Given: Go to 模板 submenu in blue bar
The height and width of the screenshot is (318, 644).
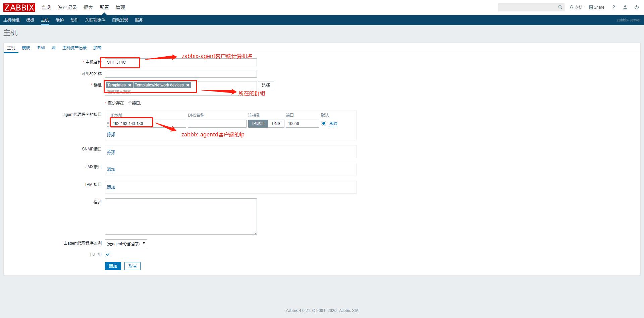Looking at the screenshot, I should click(30, 20).
